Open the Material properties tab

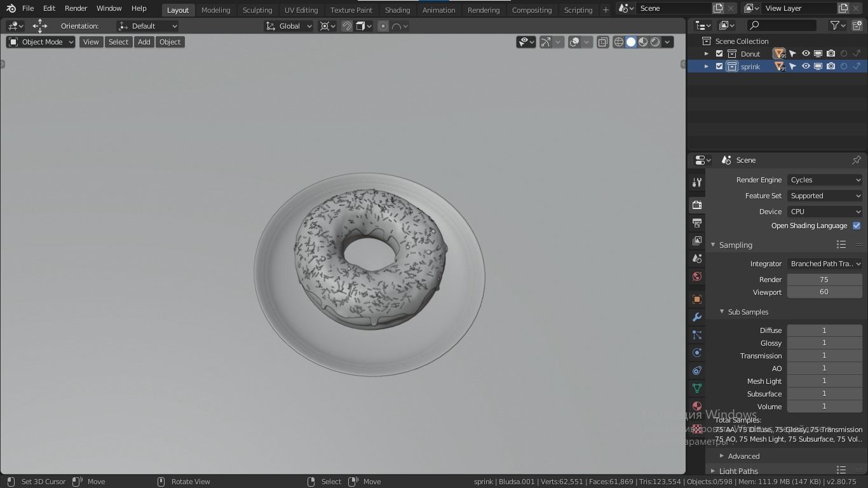coord(697,406)
